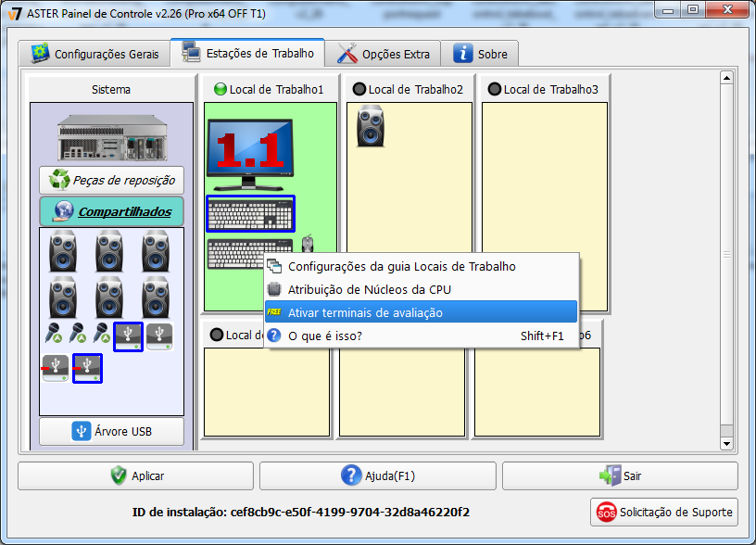Choose Atribuição de Núcleos da CPU
Viewport: 756px width, 545px height.
point(421,289)
